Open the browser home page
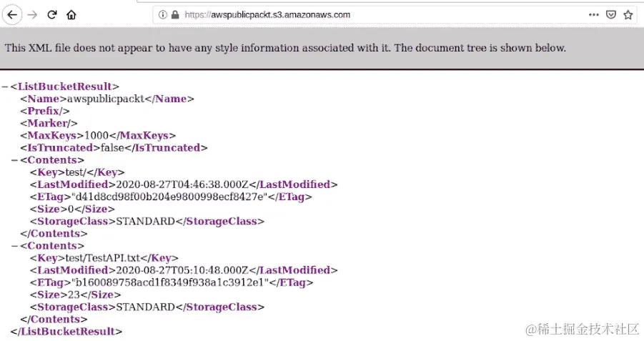644x341 pixels. click(x=71, y=15)
